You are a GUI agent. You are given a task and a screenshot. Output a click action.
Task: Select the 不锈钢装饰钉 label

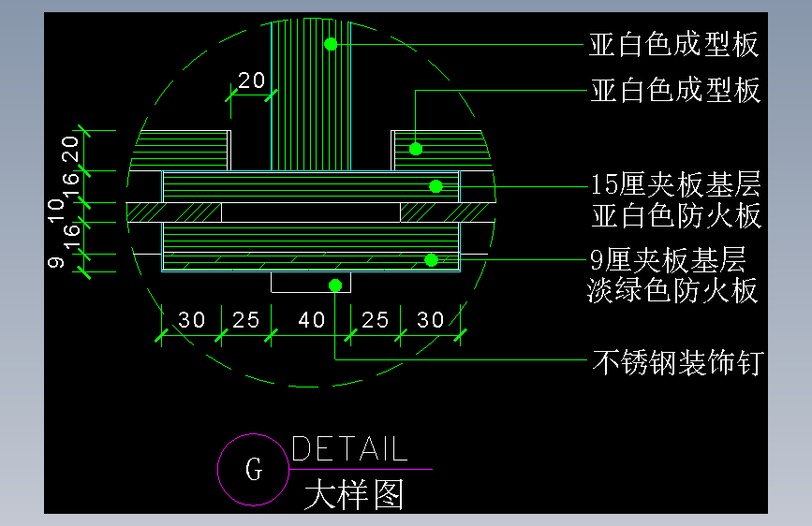point(678,362)
